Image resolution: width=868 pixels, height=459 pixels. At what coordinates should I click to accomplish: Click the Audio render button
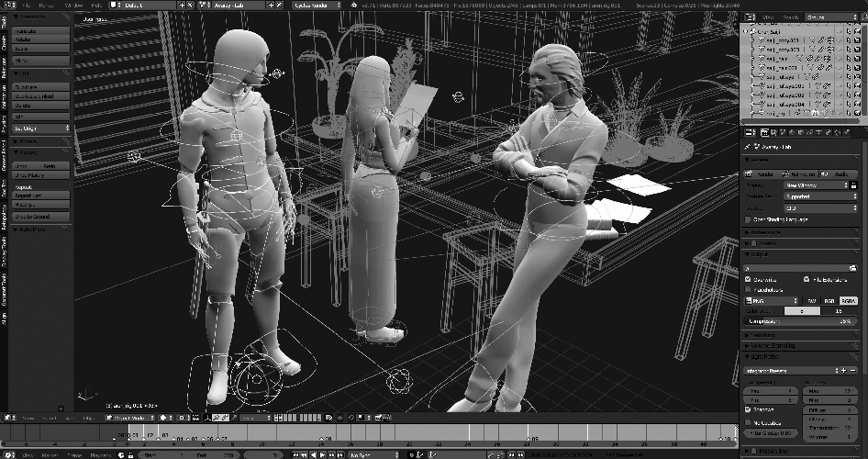(x=838, y=174)
